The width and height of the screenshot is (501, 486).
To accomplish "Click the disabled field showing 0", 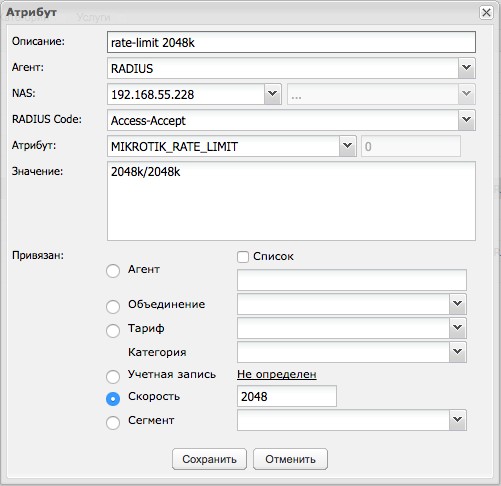I will [411, 146].
